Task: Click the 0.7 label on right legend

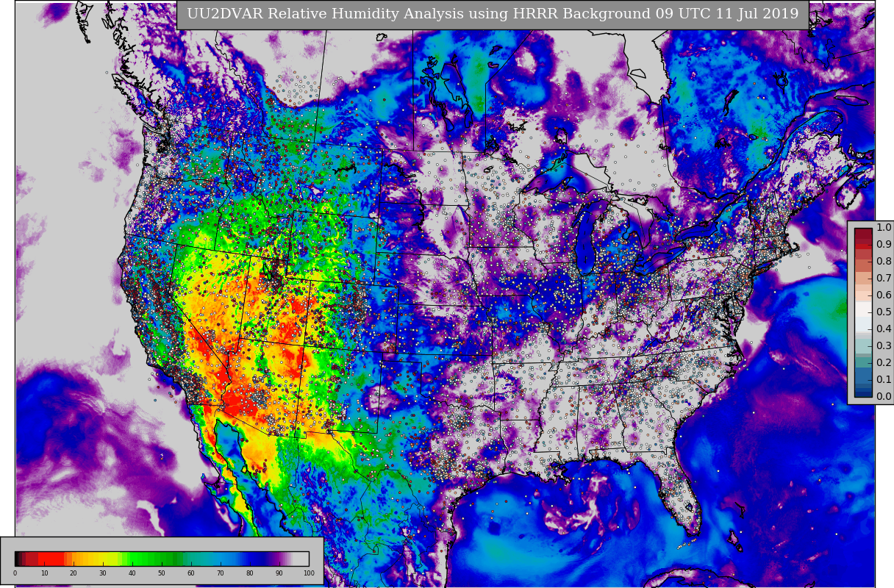Action: point(884,279)
